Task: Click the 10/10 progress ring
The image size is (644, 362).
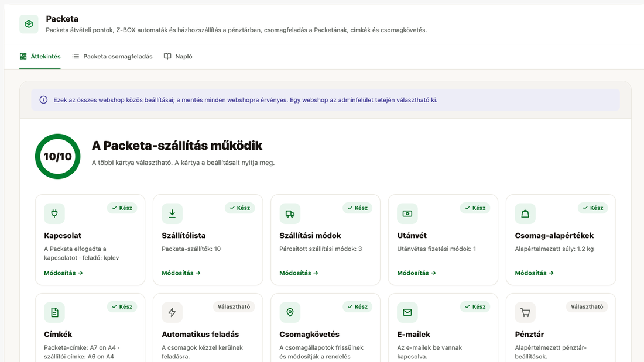Action: point(58,156)
